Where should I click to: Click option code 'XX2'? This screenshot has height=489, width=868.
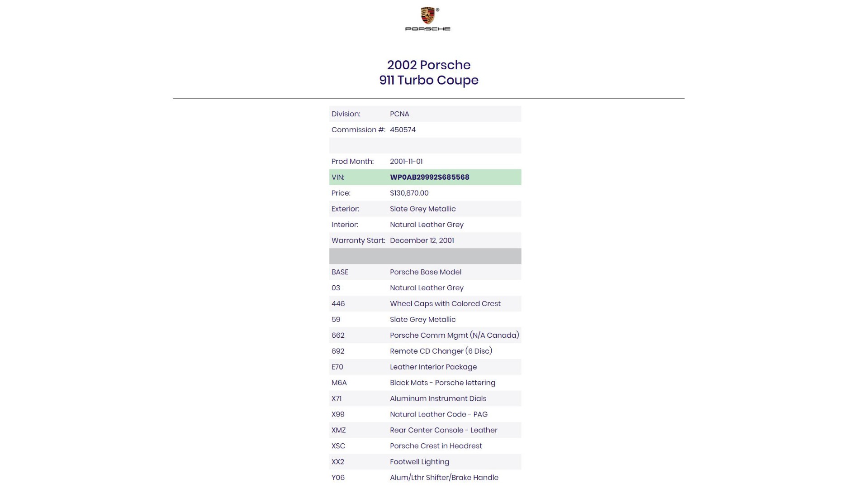point(338,462)
